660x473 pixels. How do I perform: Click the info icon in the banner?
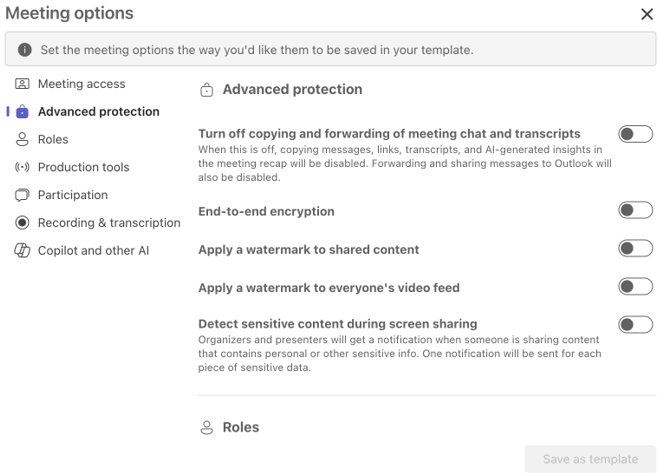[x=25, y=50]
